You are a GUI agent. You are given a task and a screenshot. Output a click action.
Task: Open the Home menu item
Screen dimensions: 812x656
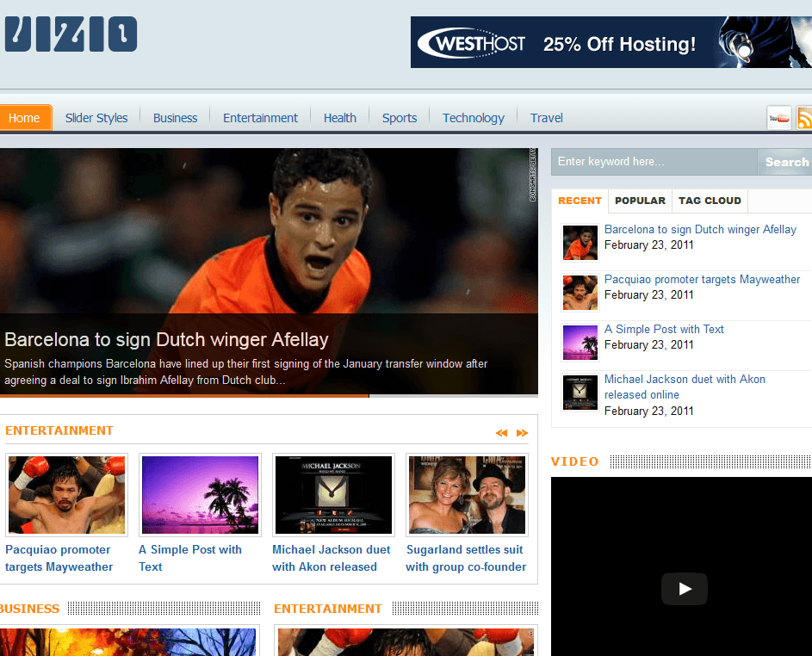pos(24,118)
